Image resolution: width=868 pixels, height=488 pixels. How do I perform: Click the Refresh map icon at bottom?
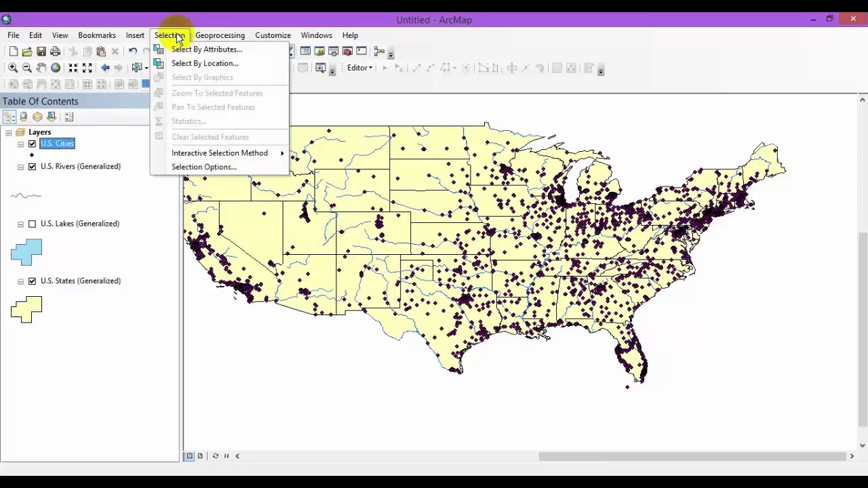[216, 456]
